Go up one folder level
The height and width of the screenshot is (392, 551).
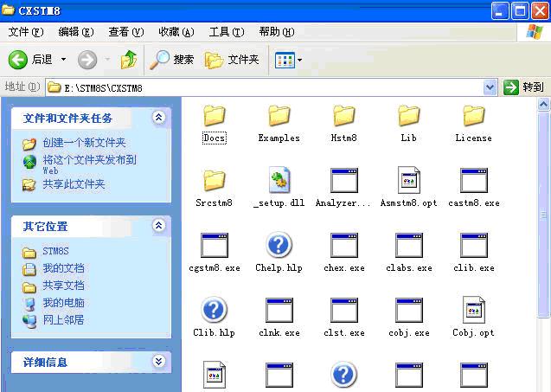129,60
